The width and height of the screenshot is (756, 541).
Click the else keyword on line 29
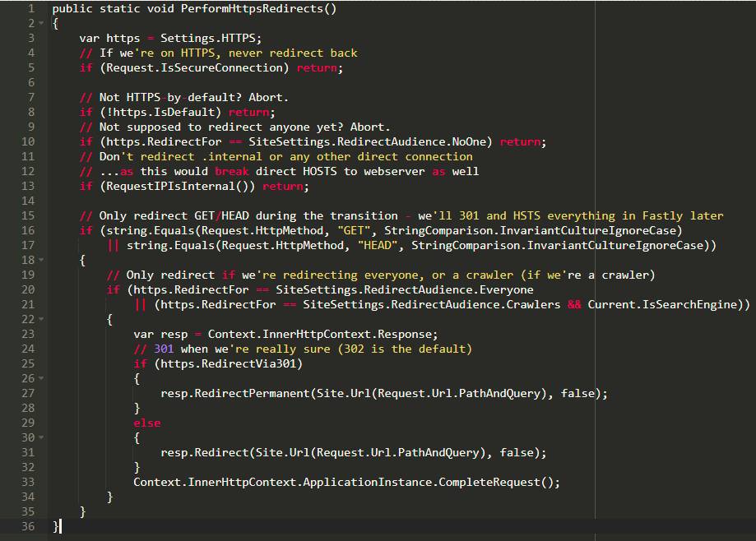coord(147,423)
